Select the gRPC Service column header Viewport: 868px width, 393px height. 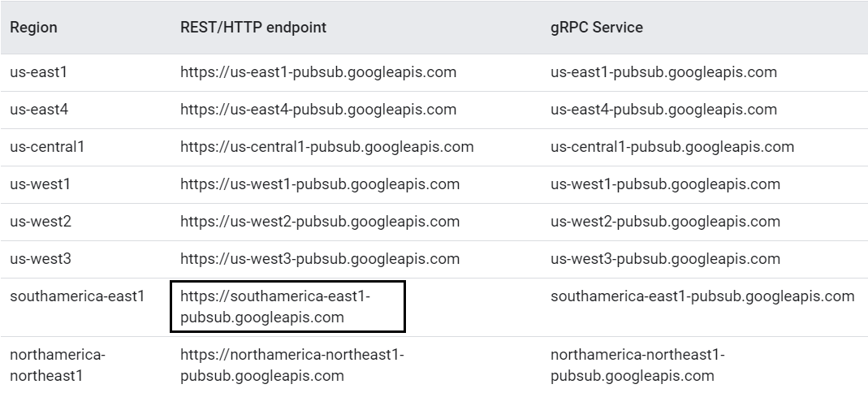click(x=596, y=28)
